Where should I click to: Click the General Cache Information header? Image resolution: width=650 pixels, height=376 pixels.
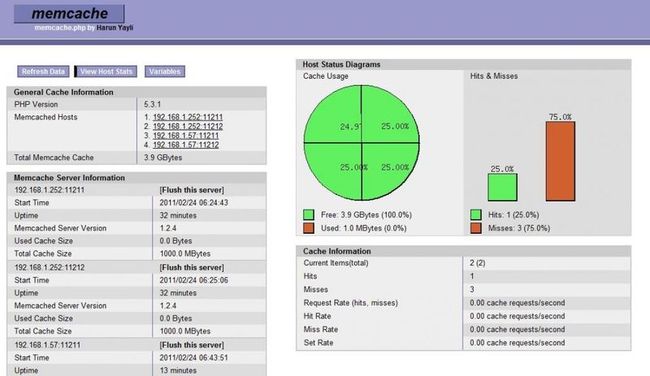pyautogui.click(x=137, y=92)
